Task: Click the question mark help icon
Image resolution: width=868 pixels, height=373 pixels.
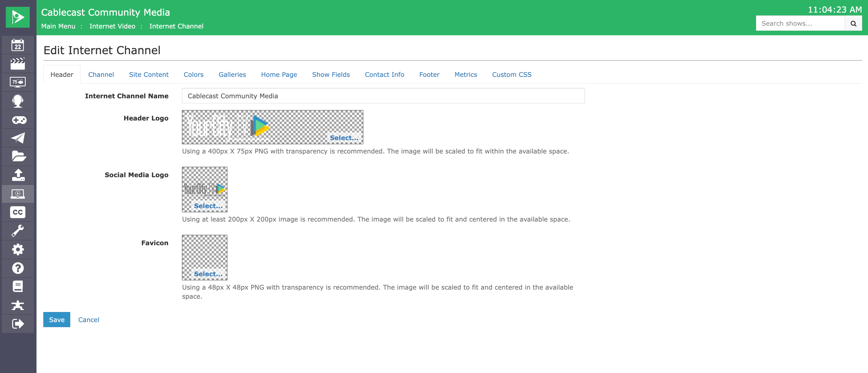Action: point(18,268)
